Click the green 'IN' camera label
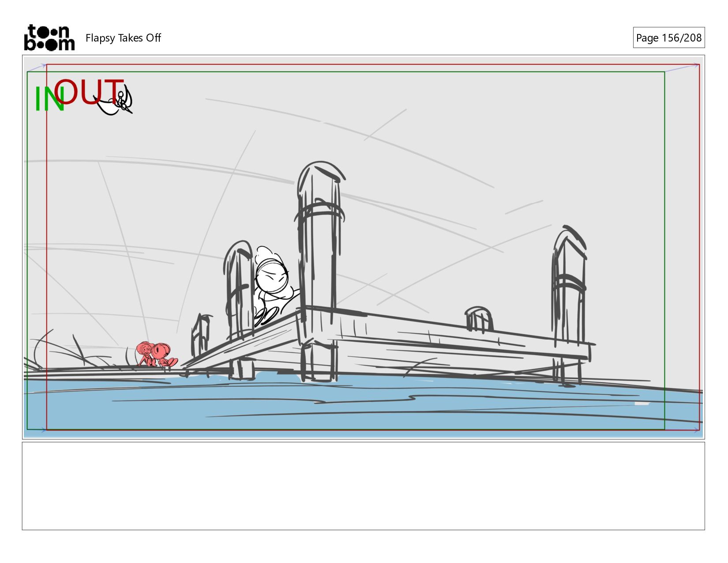Image resolution: width=728 pixels, height=563 pixels. tap(49, 99)
